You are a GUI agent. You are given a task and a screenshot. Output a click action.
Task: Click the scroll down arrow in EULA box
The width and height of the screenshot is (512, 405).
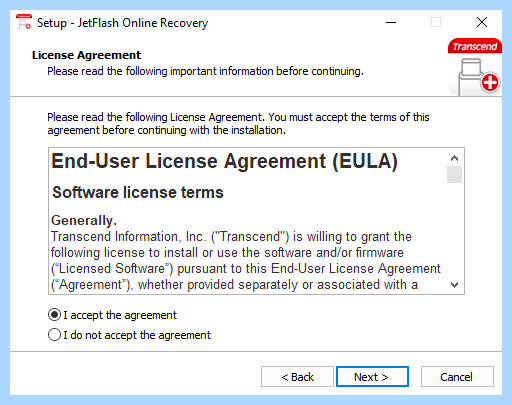tap(454, 285)
